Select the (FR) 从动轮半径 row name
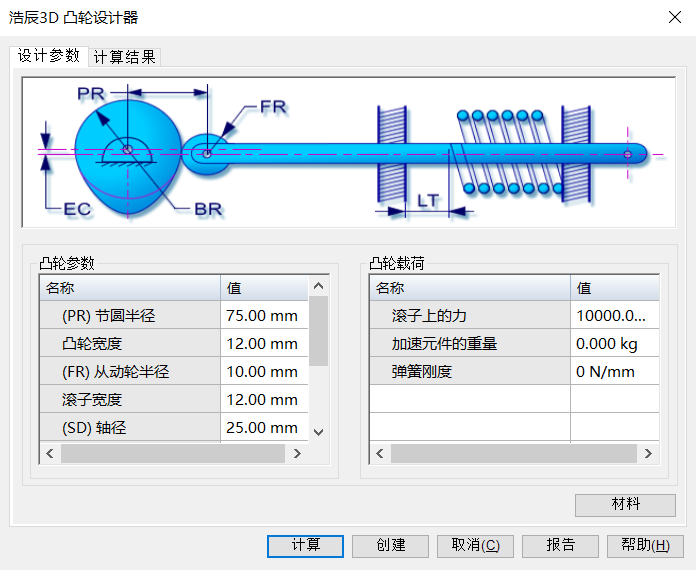 pos(130,371)
